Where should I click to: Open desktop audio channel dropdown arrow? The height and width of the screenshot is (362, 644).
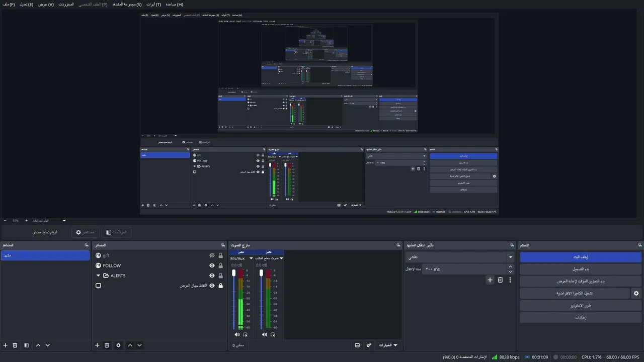281,258
